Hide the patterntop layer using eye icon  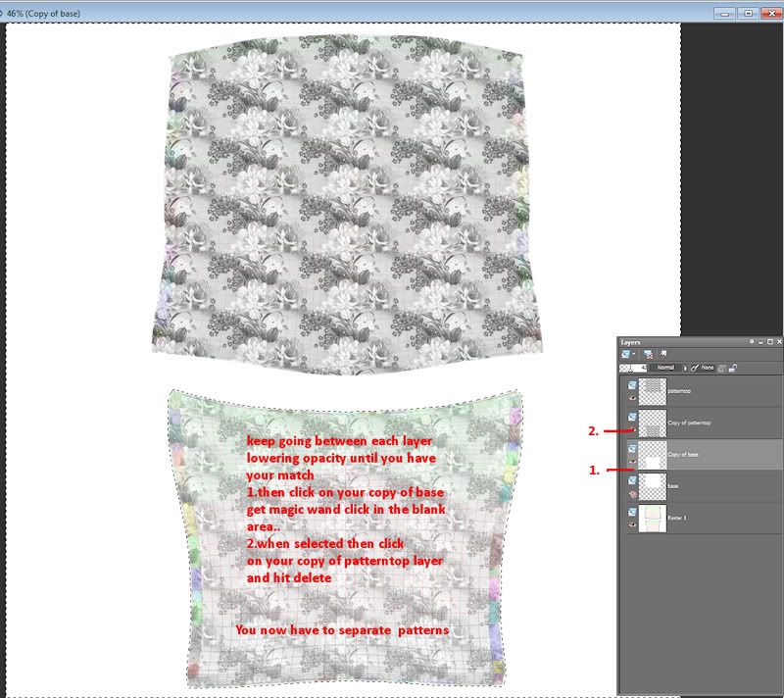[632, 398]
